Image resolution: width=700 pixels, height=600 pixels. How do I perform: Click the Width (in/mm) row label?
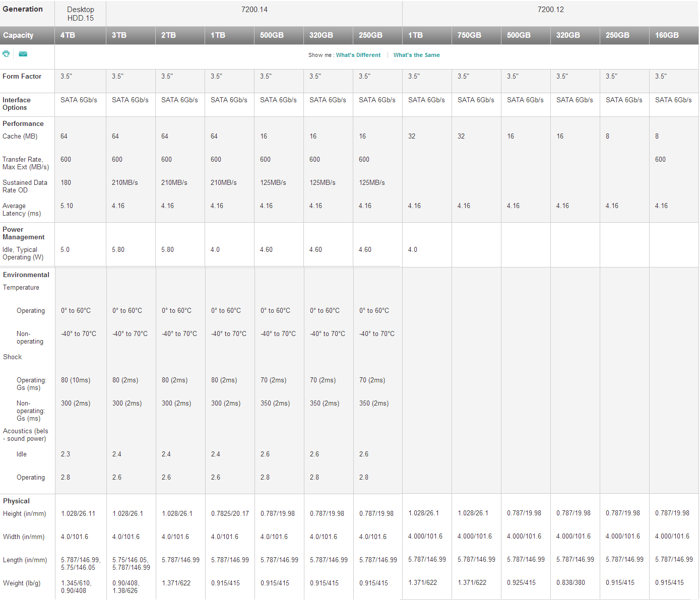(x=24, y=537)
